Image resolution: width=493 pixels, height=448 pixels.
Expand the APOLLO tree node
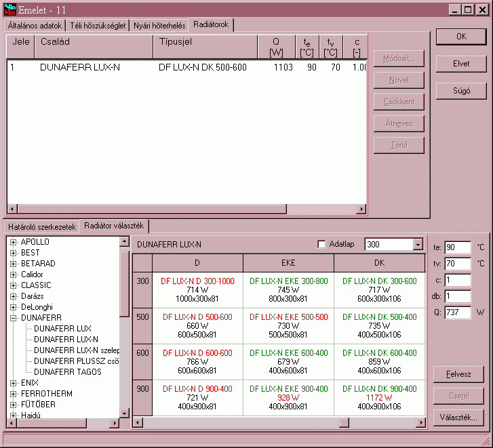tap(13, 242)
